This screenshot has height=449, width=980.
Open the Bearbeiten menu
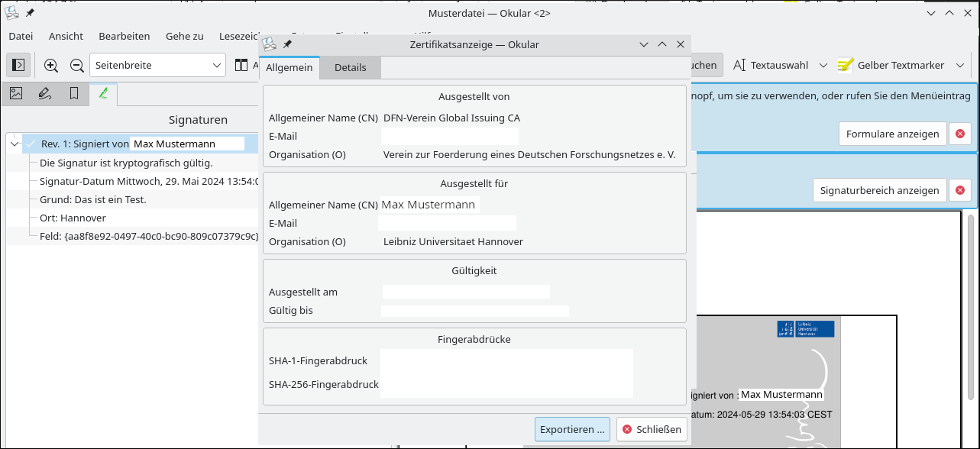pos(124,36)
